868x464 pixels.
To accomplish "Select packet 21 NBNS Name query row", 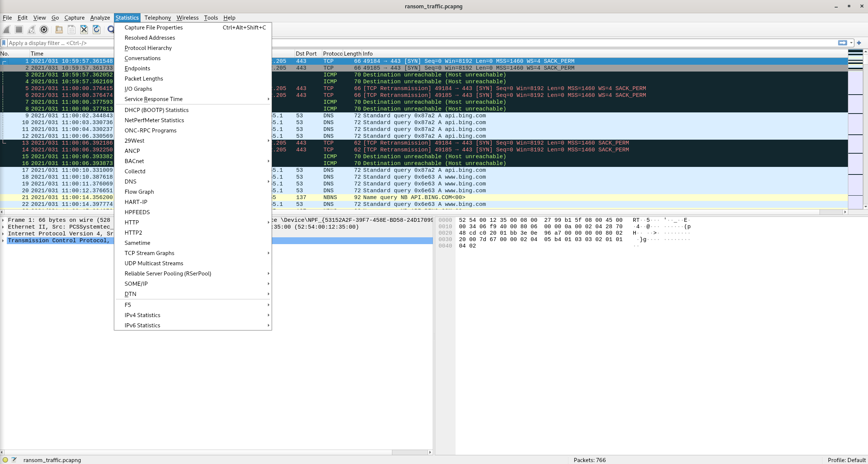I will tap(424, 197).
